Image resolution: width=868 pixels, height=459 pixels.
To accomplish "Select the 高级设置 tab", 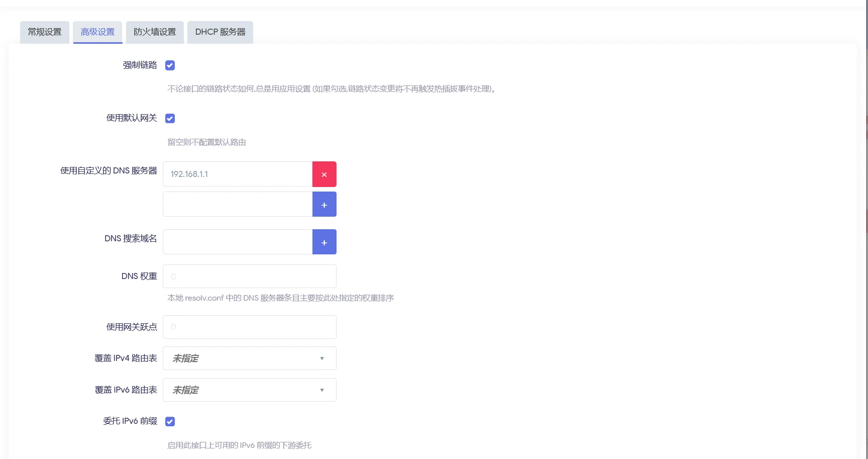I will (98, 32).
